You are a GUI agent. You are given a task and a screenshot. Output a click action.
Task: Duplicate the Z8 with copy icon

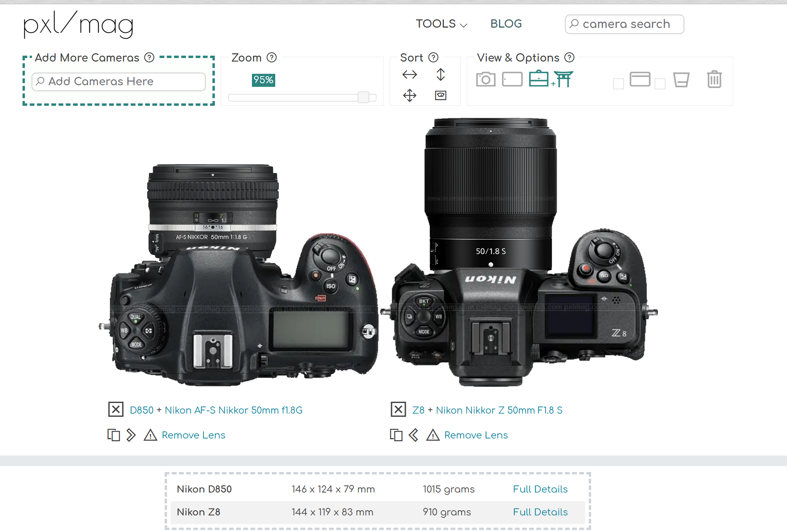pos(396,435)
